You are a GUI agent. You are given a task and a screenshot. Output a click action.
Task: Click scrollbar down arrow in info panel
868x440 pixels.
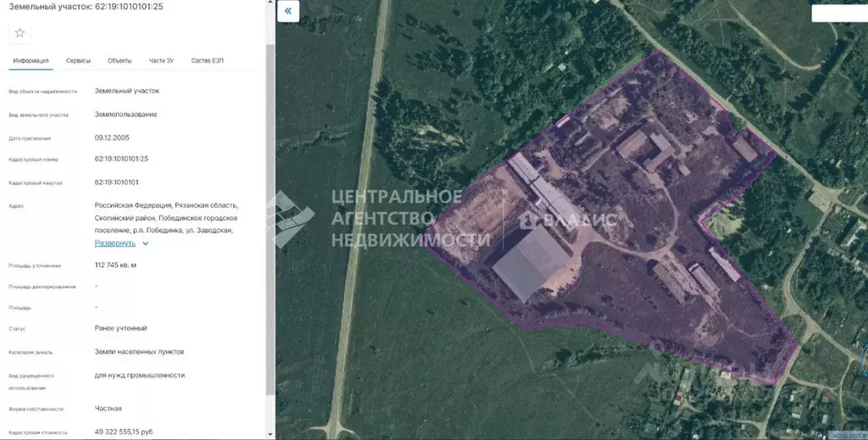click(x=270, y=434)
